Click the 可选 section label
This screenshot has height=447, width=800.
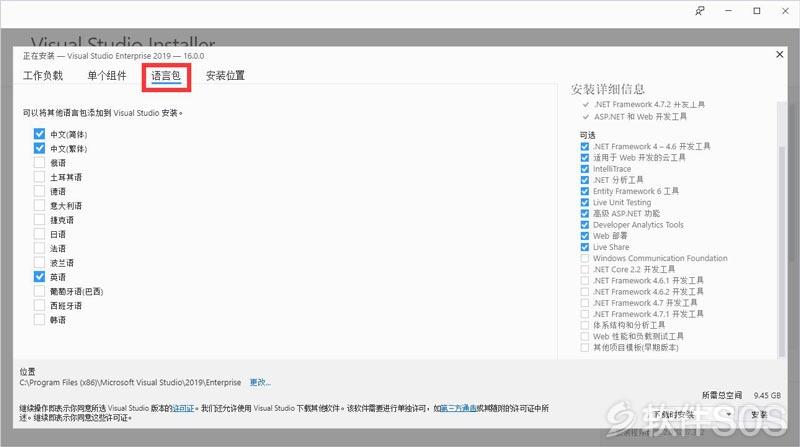point(587,135)
